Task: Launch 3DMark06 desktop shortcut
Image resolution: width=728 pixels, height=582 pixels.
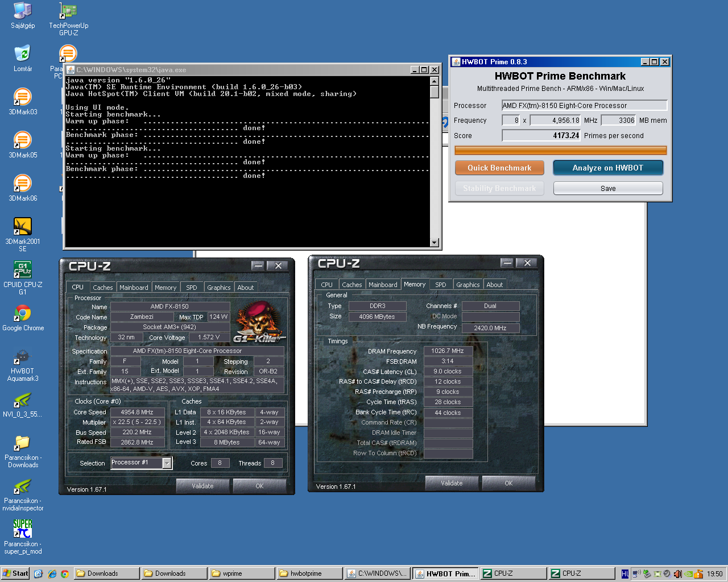Action: click(23, 188)
